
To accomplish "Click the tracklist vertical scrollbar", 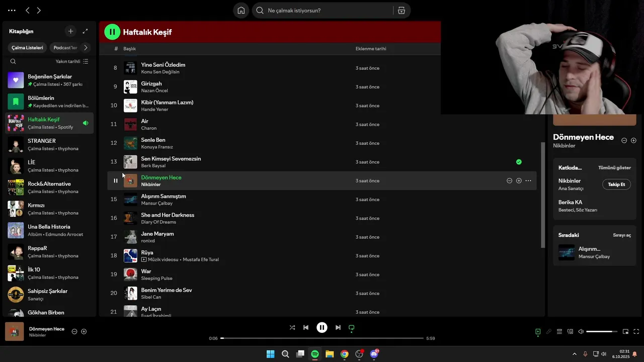I will 543,195.
